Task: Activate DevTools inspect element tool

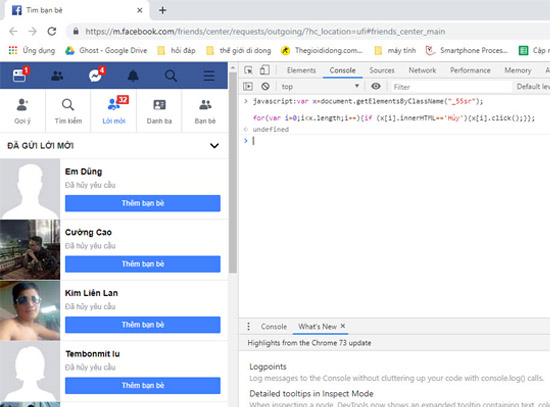Action: (248, 70)
